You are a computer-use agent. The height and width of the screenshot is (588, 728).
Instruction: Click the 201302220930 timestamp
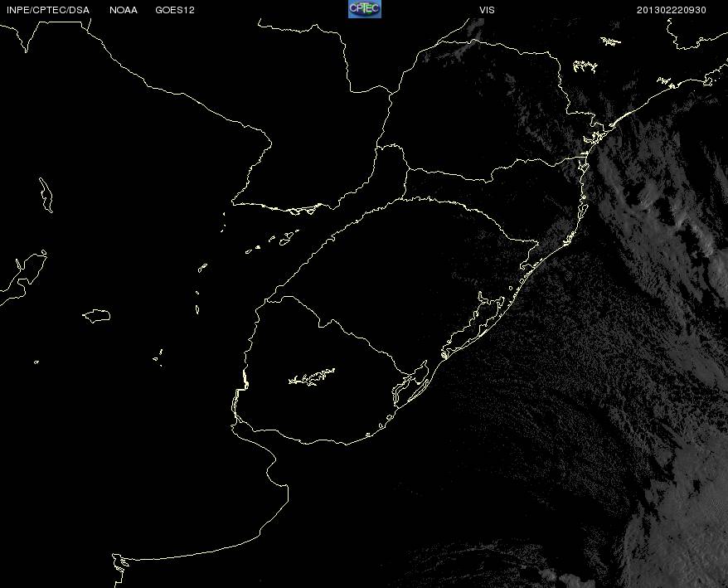[672, 10]
